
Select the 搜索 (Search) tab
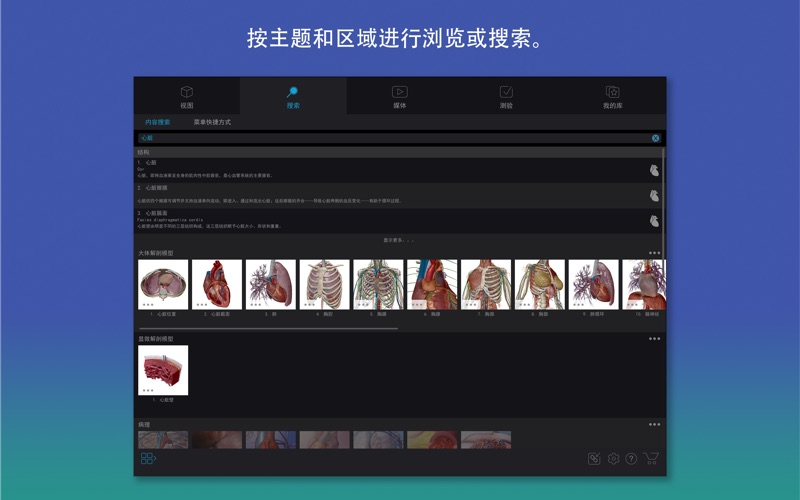[293, 96]
